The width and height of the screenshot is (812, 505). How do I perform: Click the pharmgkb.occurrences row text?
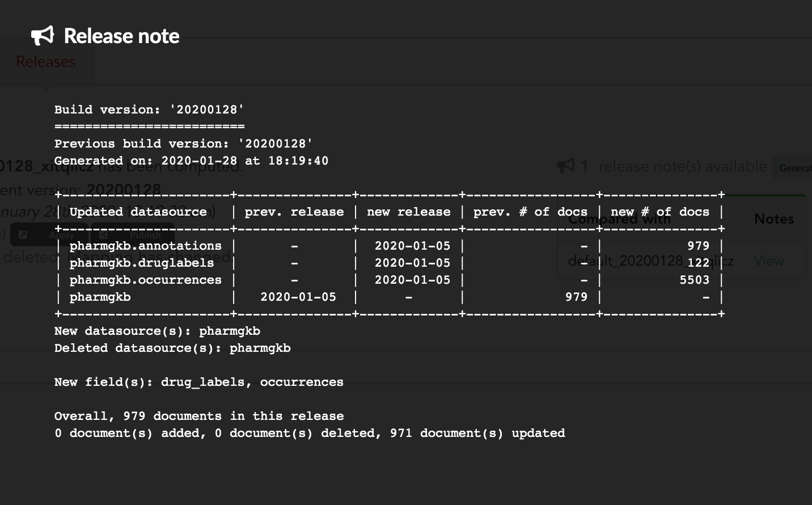click(x=145, y=280)
